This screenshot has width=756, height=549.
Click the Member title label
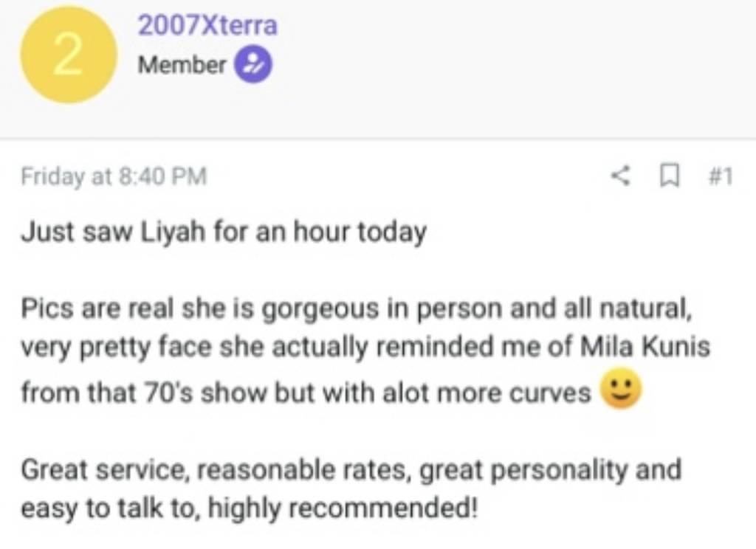(x=182, y=65)
